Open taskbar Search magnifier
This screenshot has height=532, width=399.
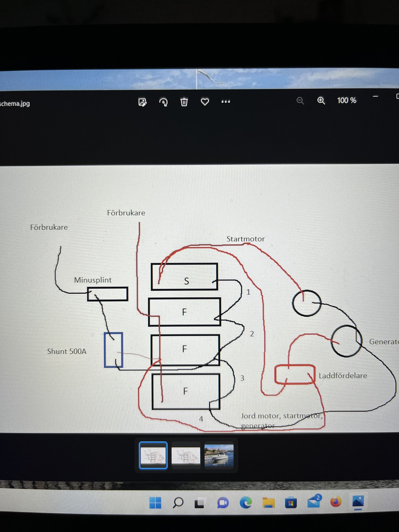click(178, 502)
